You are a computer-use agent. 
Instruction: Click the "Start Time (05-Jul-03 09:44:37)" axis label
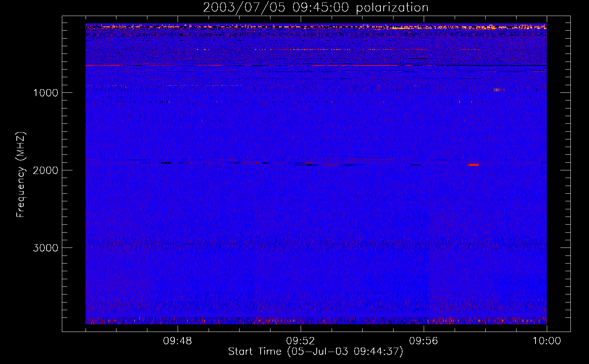click(x=316, y=352)
